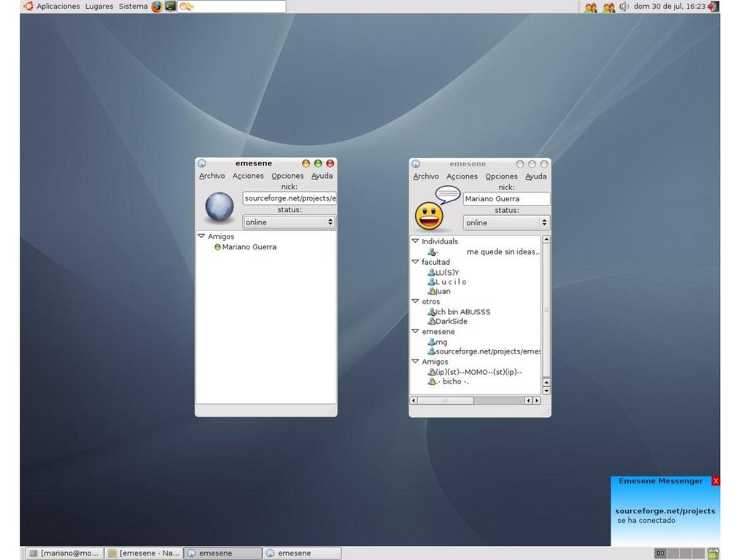Select the contact "(ip)(st)--MOMO--(st)(ip)--"

pos(479,372)
